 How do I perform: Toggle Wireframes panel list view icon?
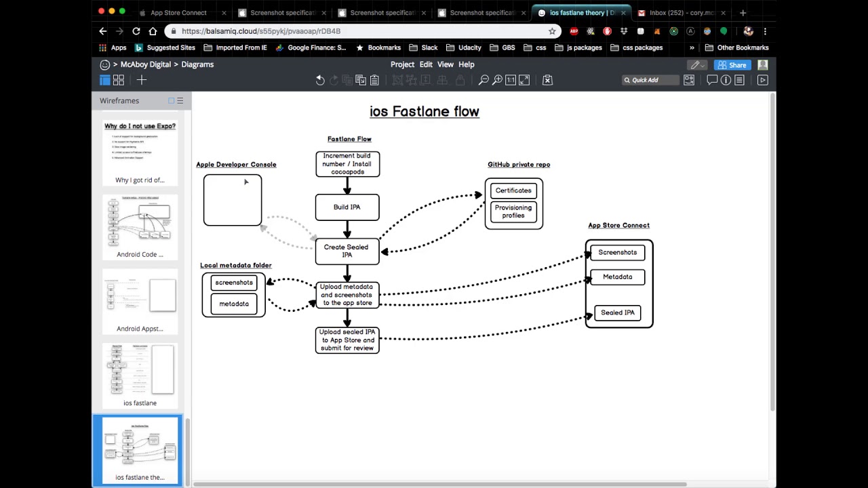click(x=180, y=100)
